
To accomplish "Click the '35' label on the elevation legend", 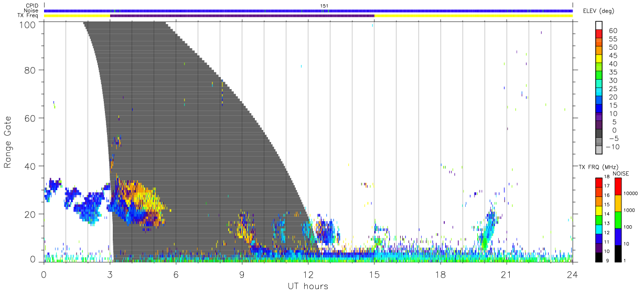I will click(612, 72).
